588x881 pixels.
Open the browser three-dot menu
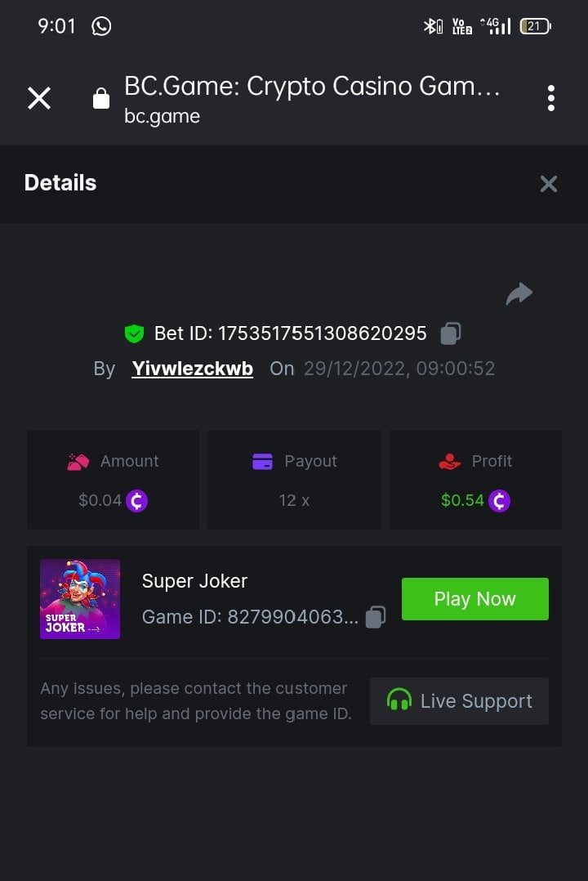pyautogui.click(x=551, y=98)
